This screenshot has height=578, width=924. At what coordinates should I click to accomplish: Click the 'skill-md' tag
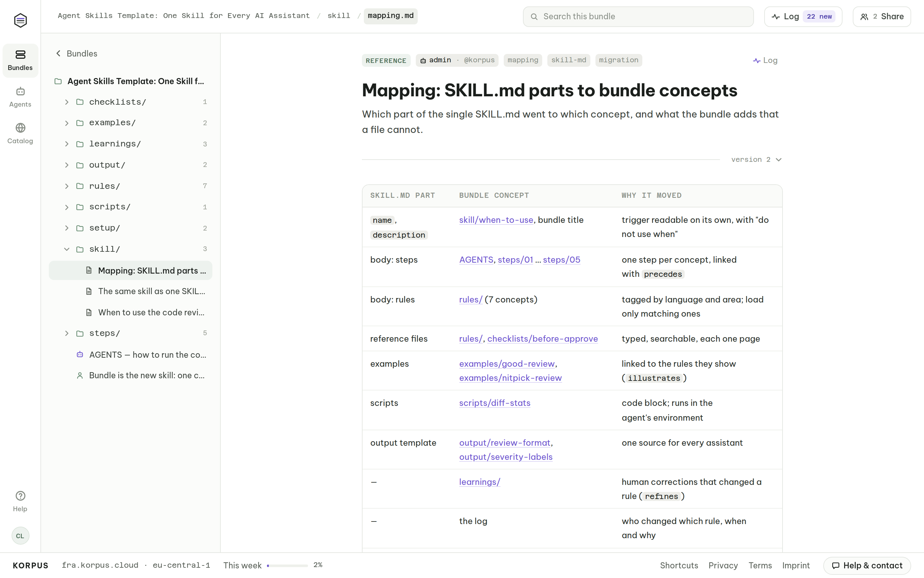point(569,60)
